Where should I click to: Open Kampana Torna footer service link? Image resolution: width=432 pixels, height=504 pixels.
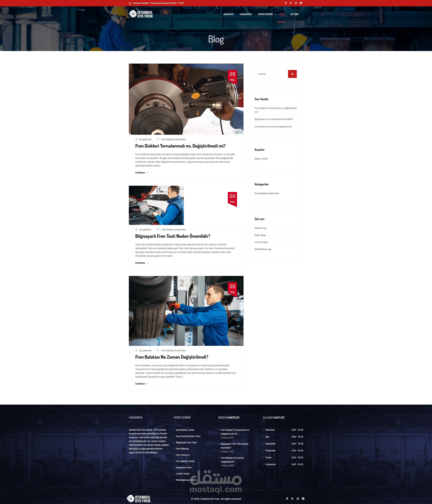[x=184, y=468]
